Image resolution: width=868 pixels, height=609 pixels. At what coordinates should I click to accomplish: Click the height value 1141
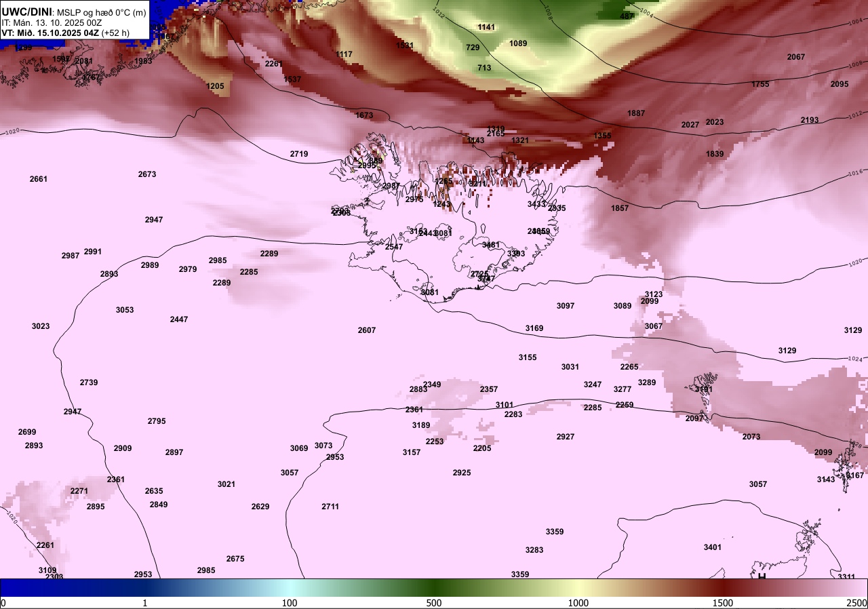coord(487,27)
